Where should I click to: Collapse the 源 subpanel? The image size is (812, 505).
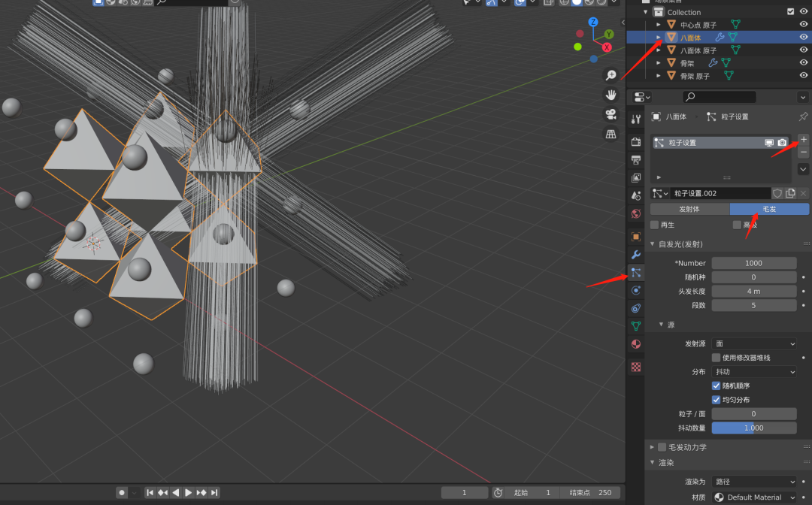coord(662,325)
